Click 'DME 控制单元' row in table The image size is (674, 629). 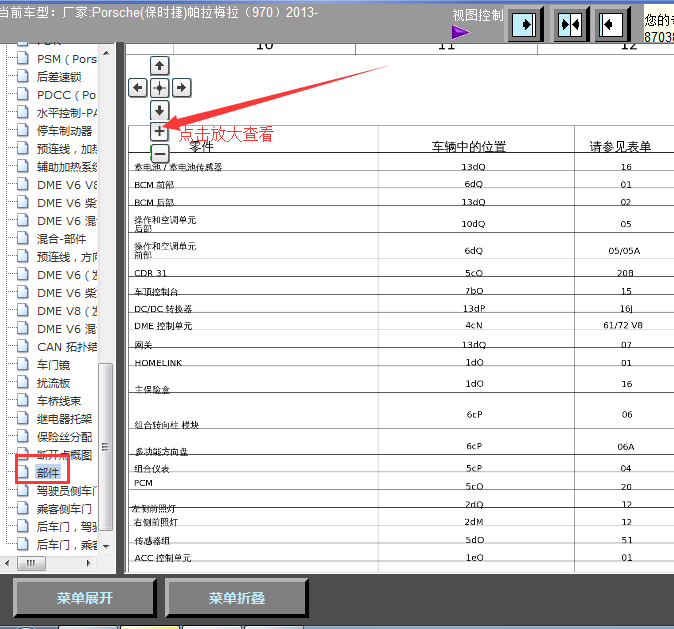click(x=163, y=326)
